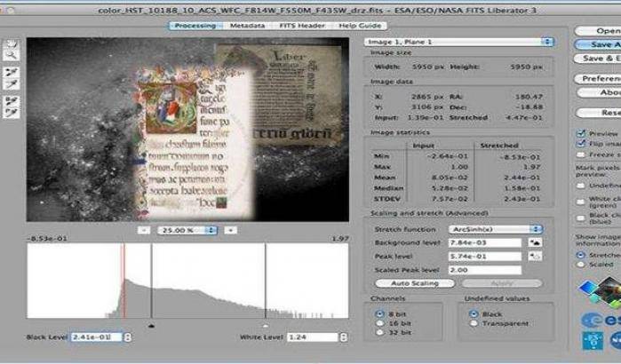Click the Scaled Peak level field
Image resolution: width=621 pixels, height=364 pixels.
pyautogui.click(x=485, y=270)
